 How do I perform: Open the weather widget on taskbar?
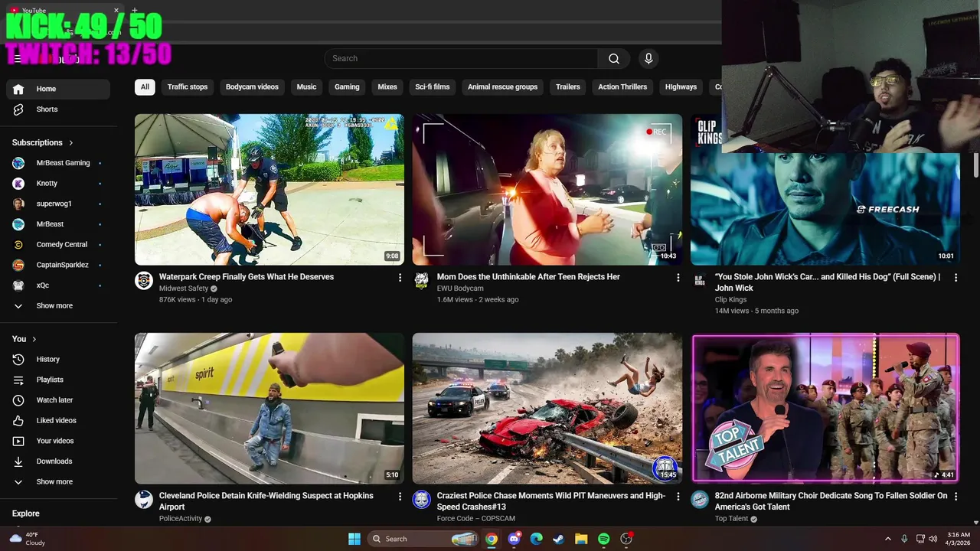pyautogui.click(x=27, y=539)
